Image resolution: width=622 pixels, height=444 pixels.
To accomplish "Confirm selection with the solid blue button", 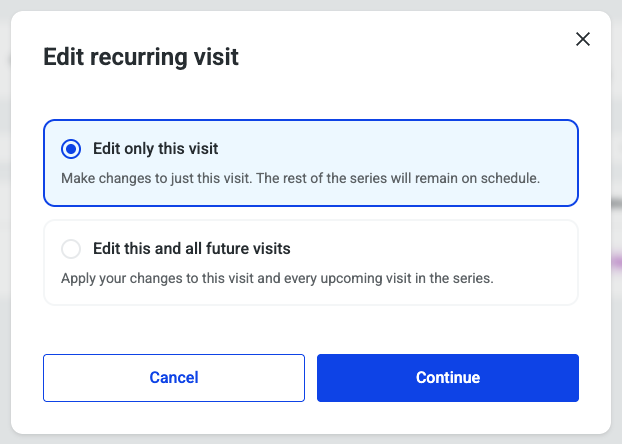I will point(448,378).
